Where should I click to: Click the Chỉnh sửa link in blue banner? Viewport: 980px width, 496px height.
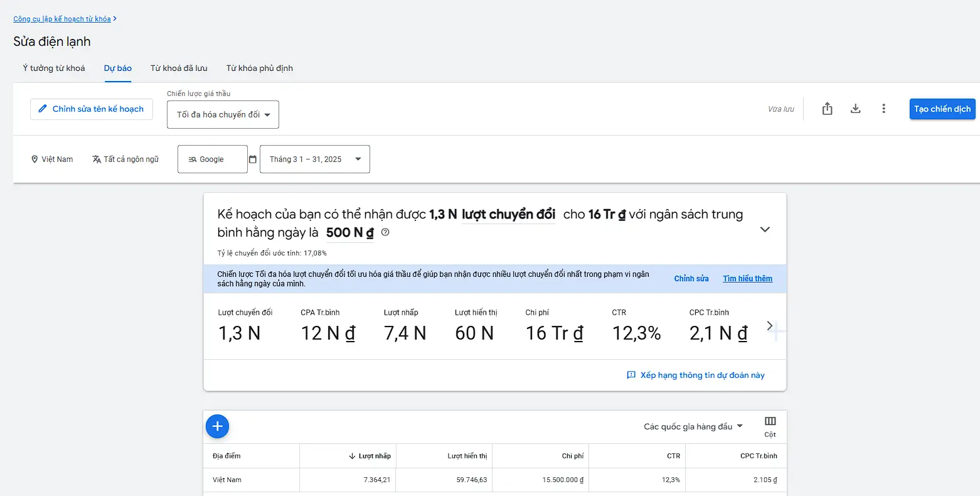coord(691,279)
